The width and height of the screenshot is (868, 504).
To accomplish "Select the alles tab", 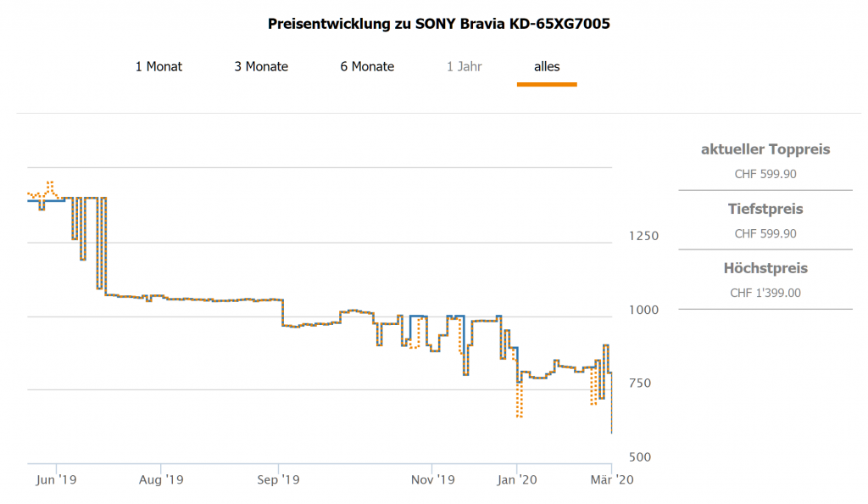I will tap(547, 66).
